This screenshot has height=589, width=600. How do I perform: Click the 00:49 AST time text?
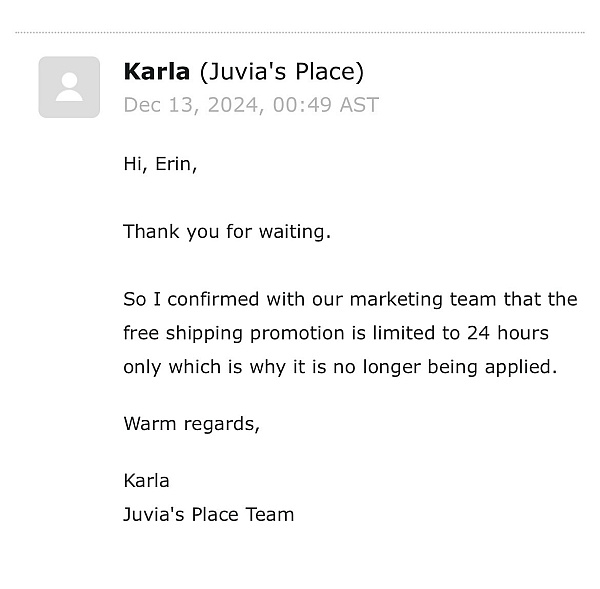tap(326, 105)
